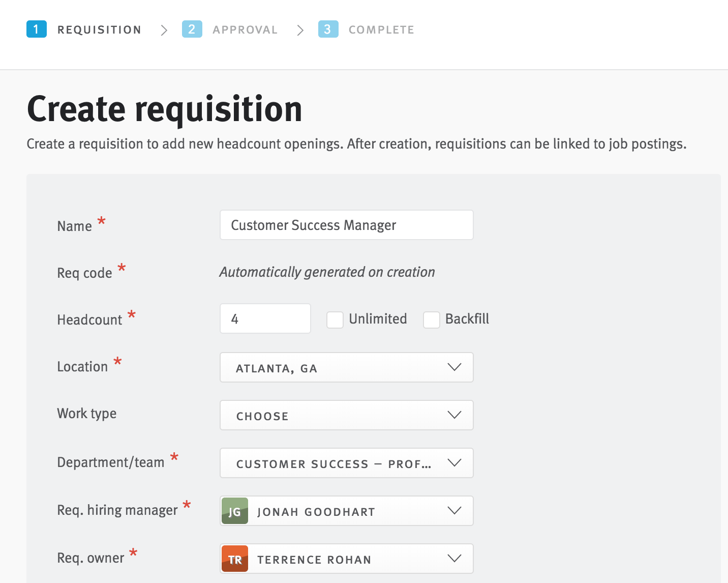This screenshot has height=583, width=728.
Task: Click the step 3 number badge
Action: pyautogui.click(x=328, y=30)
